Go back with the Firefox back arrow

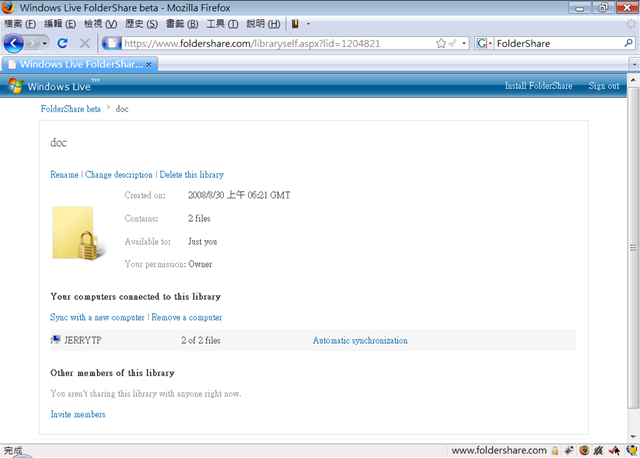pyautogui.click(x=13, y=43)
